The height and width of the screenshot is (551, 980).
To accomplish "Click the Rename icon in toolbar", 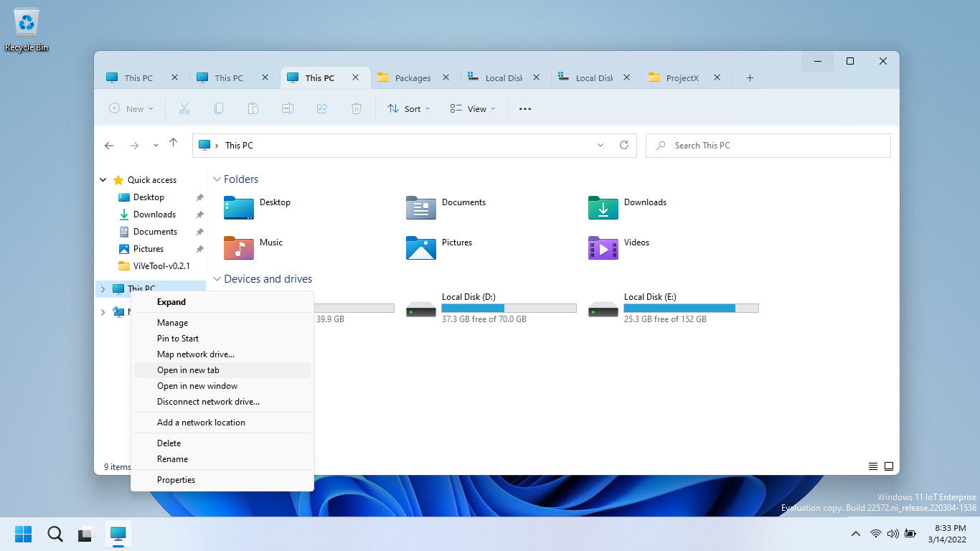I will (287, 108).
